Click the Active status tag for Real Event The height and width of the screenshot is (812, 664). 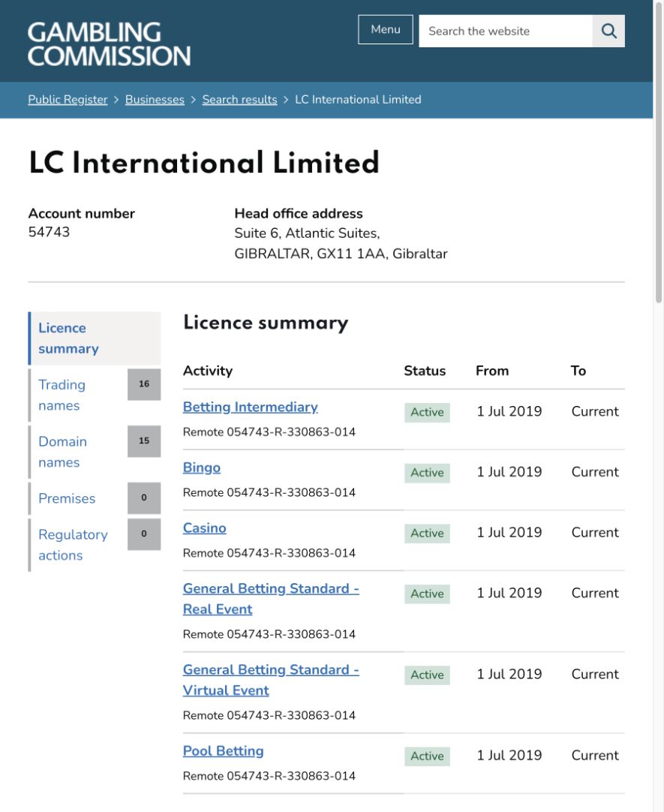[x=428, y=594]
